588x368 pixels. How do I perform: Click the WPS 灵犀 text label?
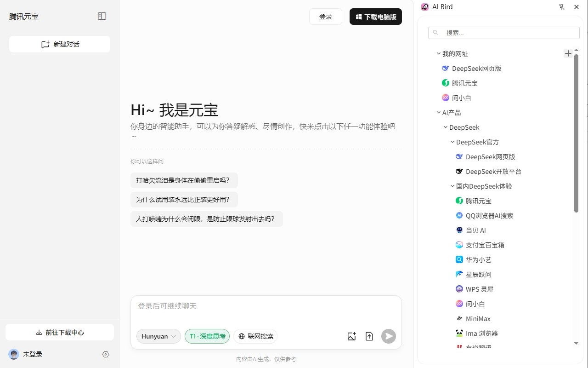480,289
